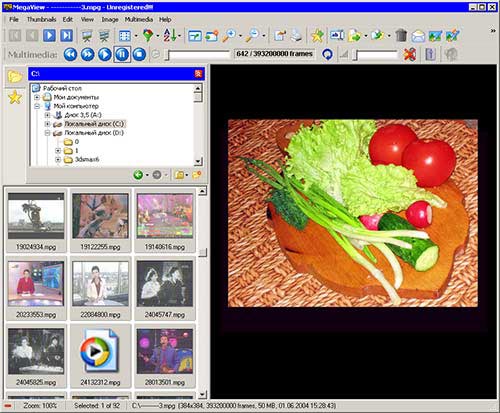Select thumbnail 19024934.mpg
This screenshot has height=413, width=500.
pos(36,221)
